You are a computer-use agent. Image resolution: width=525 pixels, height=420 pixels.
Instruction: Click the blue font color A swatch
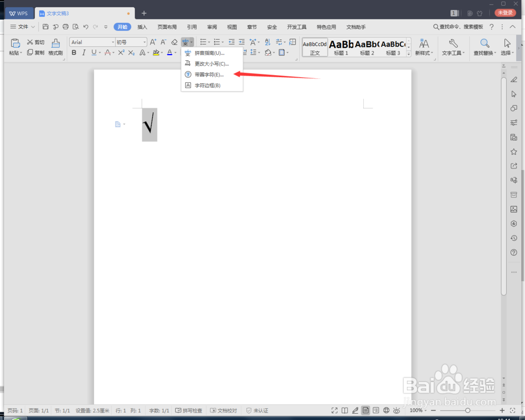170,52
